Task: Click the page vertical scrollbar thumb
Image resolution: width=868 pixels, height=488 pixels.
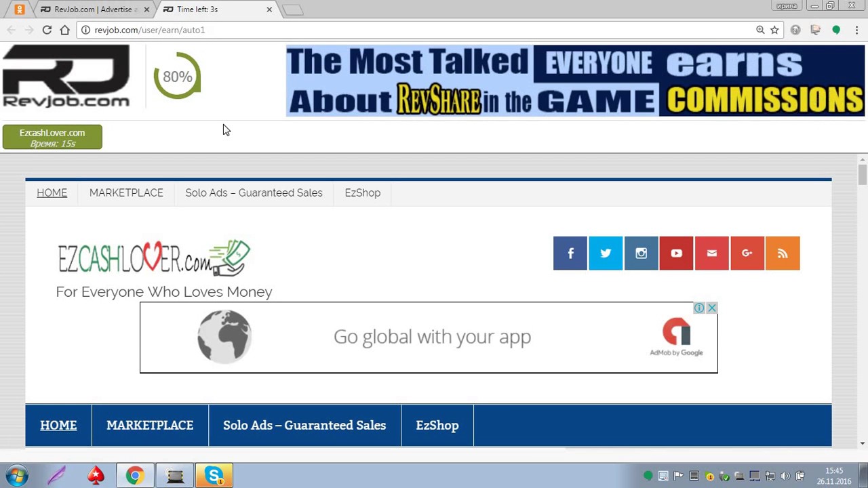Action: click(862, 174)
